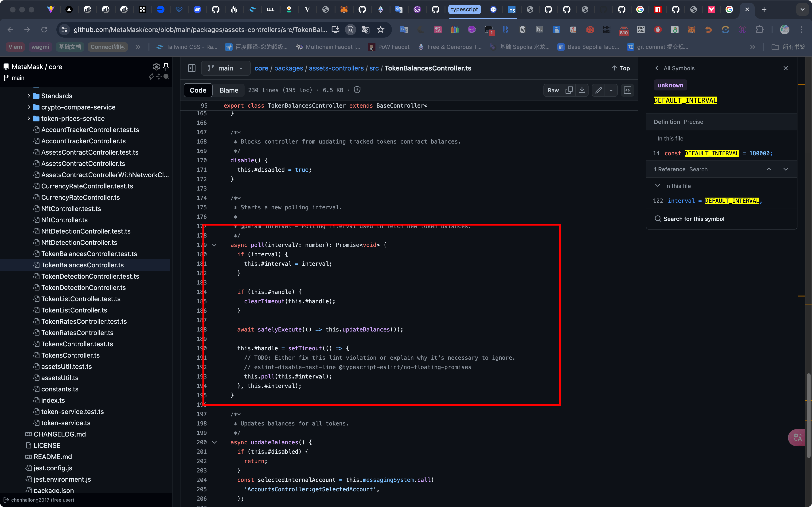Navigate to packages breadcrumb link
Viewport: 812px width, 507px height.
click(x=288, y=68)
